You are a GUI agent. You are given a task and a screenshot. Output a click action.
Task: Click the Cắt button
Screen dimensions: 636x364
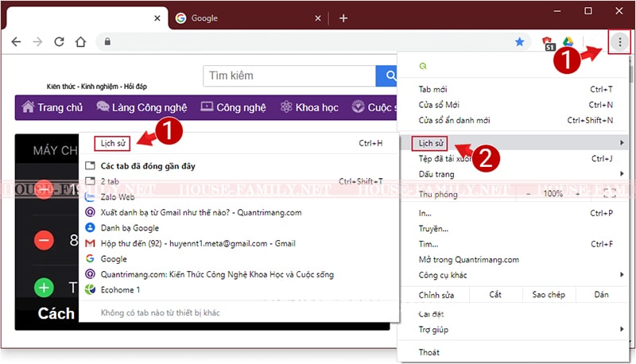[x=495, y=295]
